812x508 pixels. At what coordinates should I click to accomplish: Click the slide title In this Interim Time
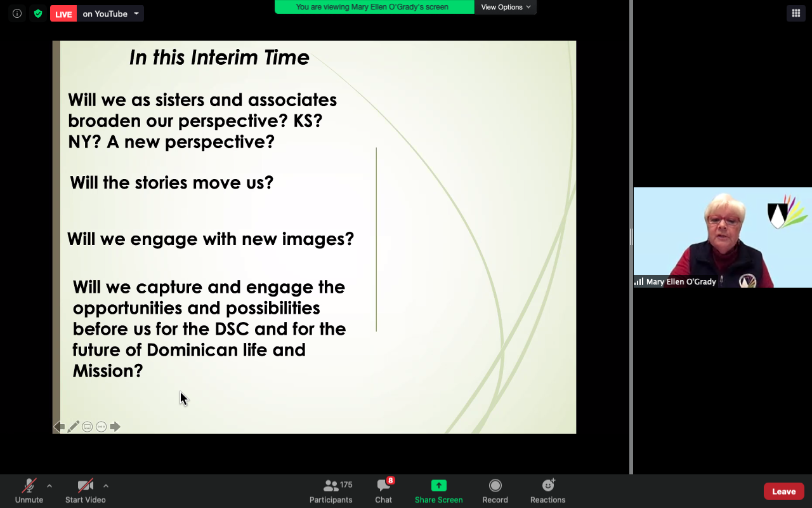pyautogui.click(x=219, y=57)
